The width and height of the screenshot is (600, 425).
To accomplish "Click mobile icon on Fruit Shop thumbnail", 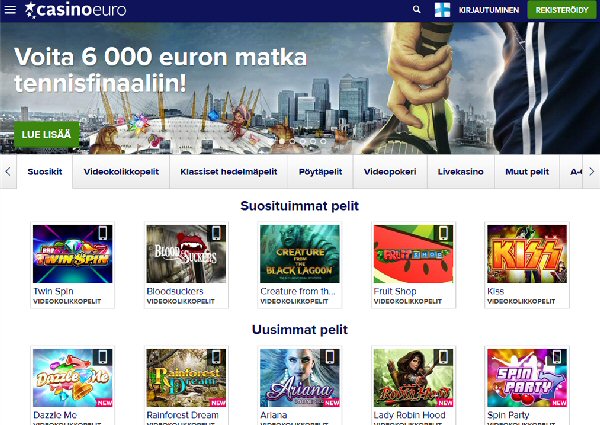I will coord(443,233).
